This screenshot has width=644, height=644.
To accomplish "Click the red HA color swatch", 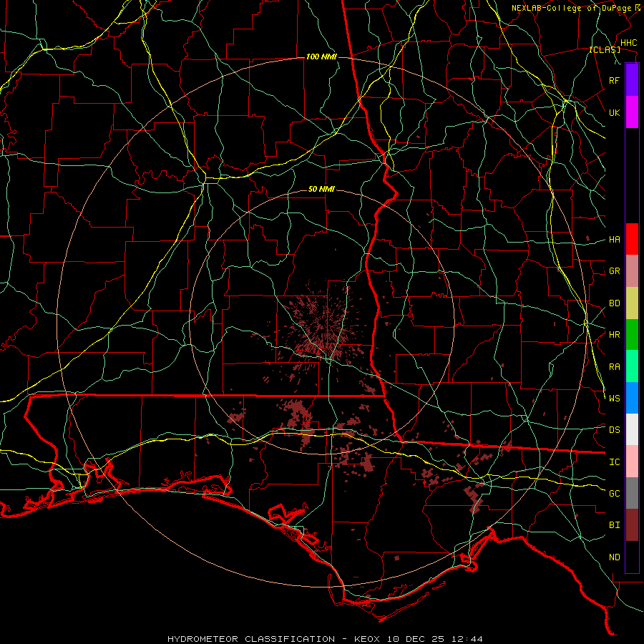I will coord(632,239).
